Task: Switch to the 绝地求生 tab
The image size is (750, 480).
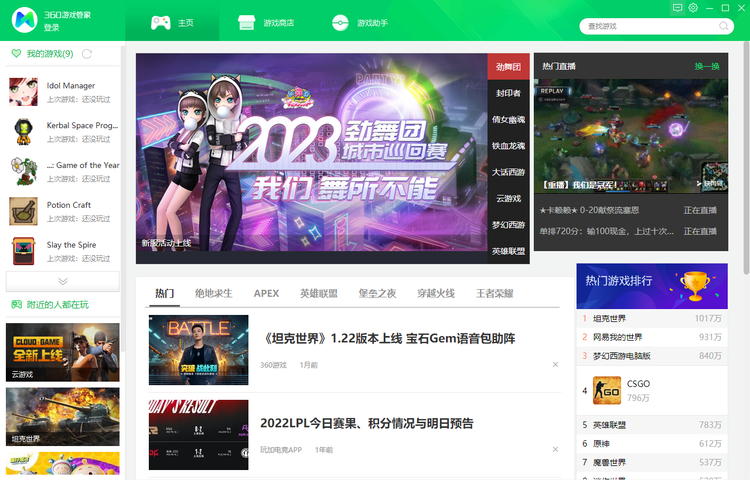Action: (x=213, y=293)
